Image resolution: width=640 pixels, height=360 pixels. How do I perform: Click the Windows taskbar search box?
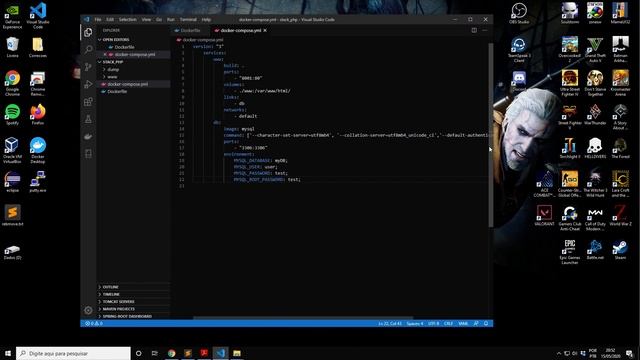[x=73, y=353]
